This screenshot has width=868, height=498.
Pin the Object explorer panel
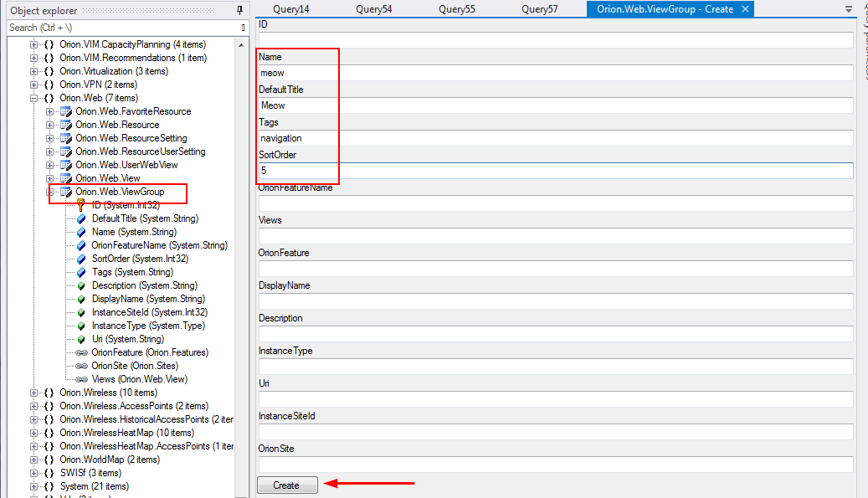(239, 10)
